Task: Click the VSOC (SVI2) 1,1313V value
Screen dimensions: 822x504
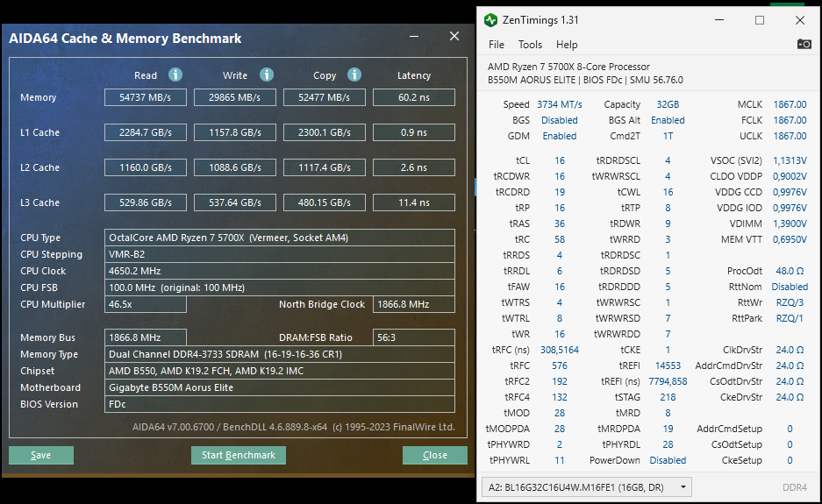Action: 790,160
